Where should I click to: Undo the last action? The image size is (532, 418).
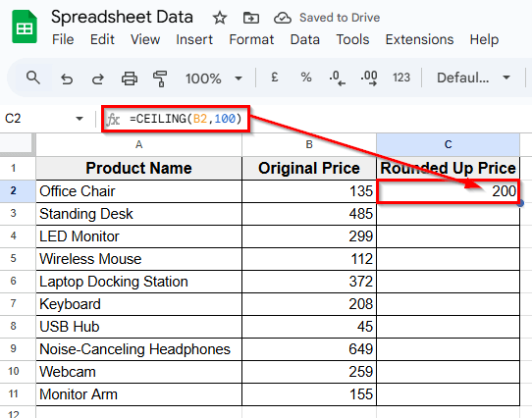point(67,78)
